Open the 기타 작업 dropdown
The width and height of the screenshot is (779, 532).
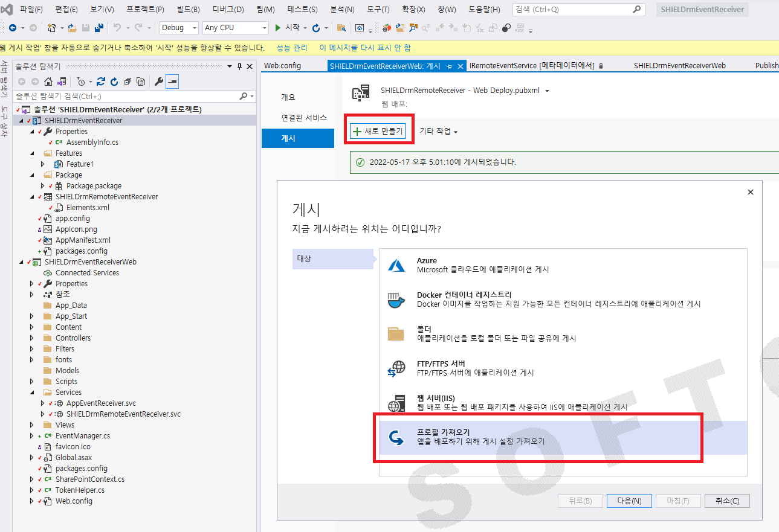click(439, 131)
